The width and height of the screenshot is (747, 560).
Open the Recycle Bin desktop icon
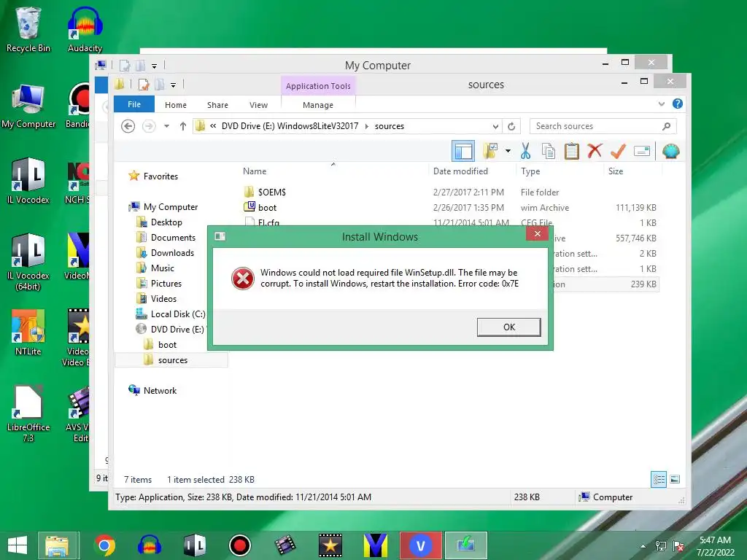point(28,29)
